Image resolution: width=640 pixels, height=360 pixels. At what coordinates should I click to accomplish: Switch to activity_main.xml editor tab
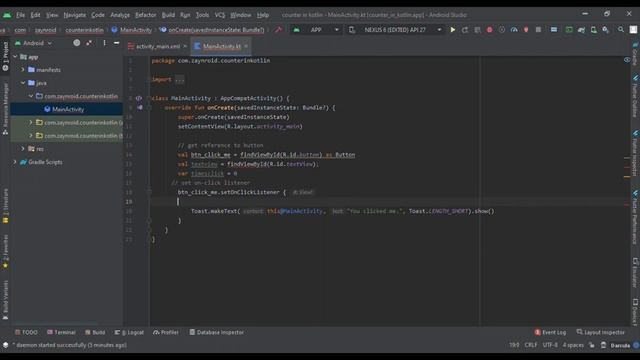tap(158, 47)
